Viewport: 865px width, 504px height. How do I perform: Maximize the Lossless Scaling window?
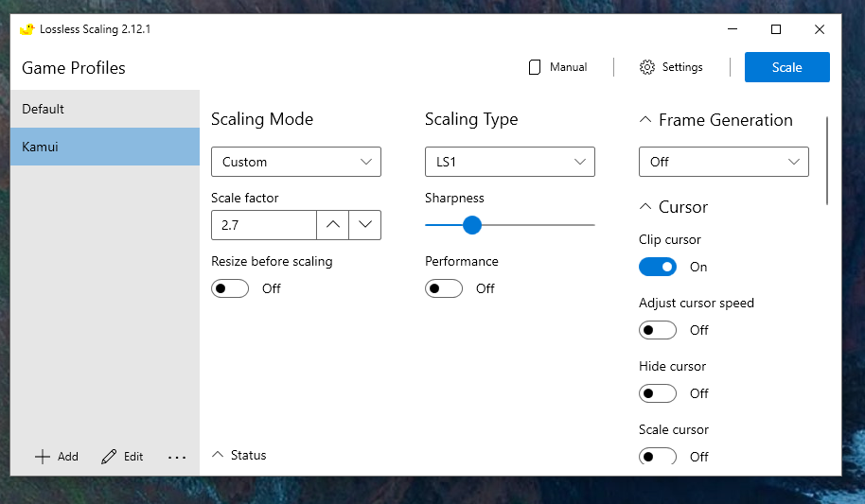pyautogui.click(x=776, y=29)
